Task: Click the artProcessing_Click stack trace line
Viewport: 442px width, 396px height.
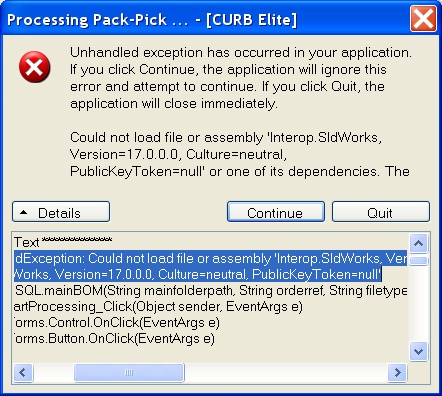Action: pos(158,307)
